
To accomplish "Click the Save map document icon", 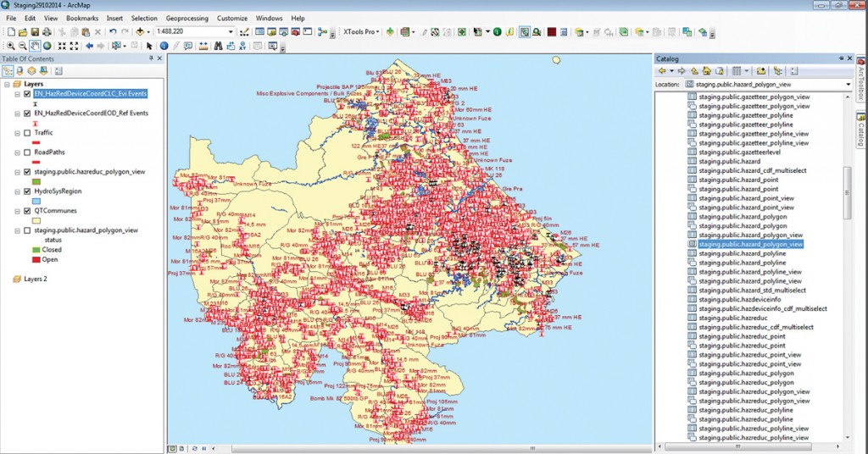I will 35,31.
